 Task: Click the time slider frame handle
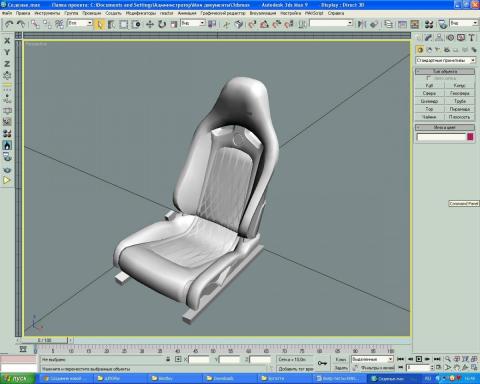point(45,340)
